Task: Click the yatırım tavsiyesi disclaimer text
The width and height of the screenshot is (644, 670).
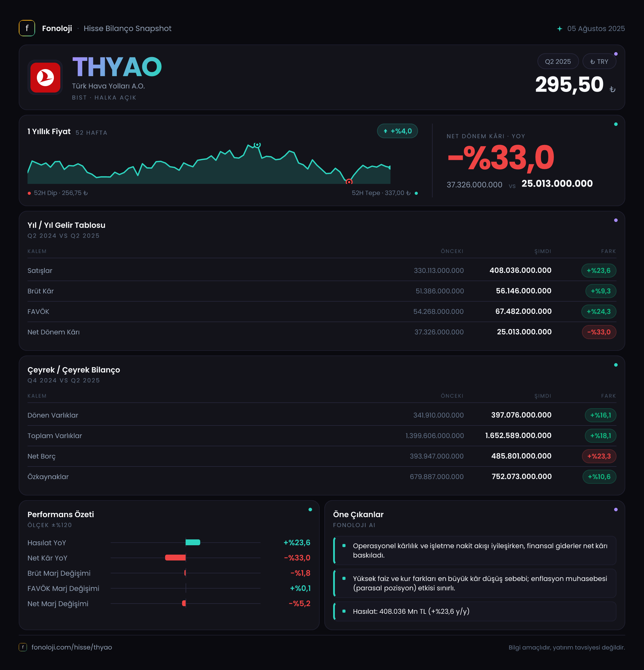Action: (567, 647)
